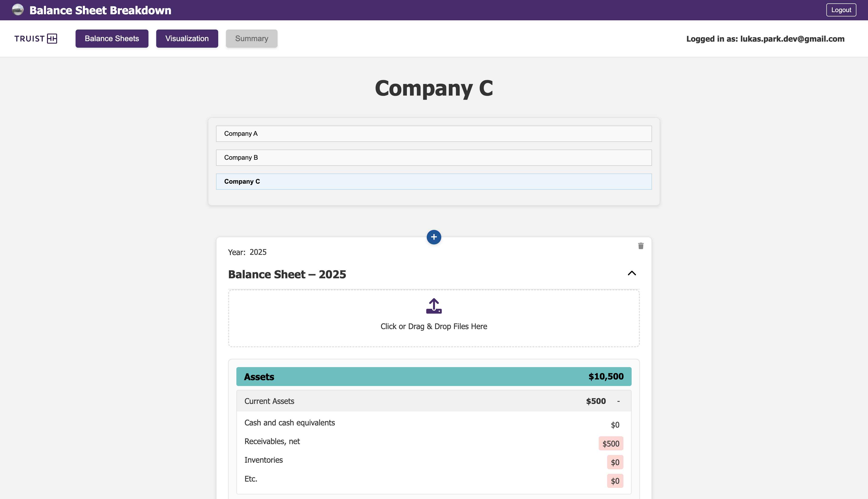Open the Summary tab
This screenshot has width=868, height=499.
click(x=251, y=38)
